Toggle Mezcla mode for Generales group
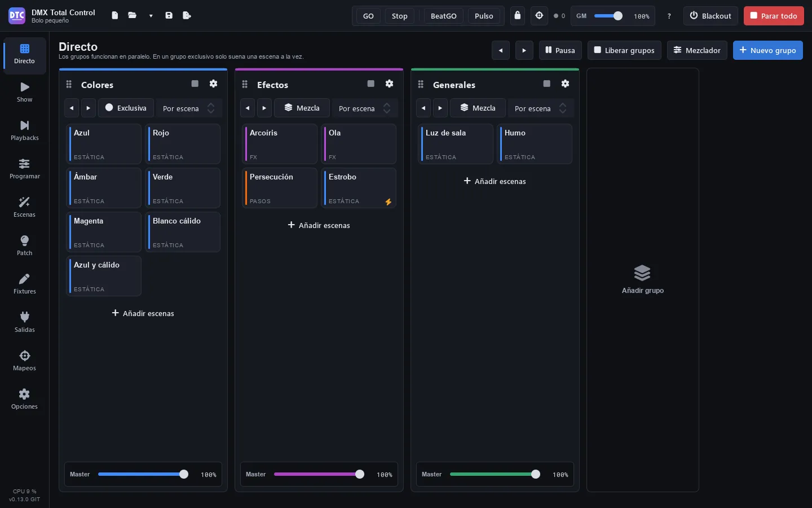812x508 pixels. pyautogui.click(x=478, y=108)
